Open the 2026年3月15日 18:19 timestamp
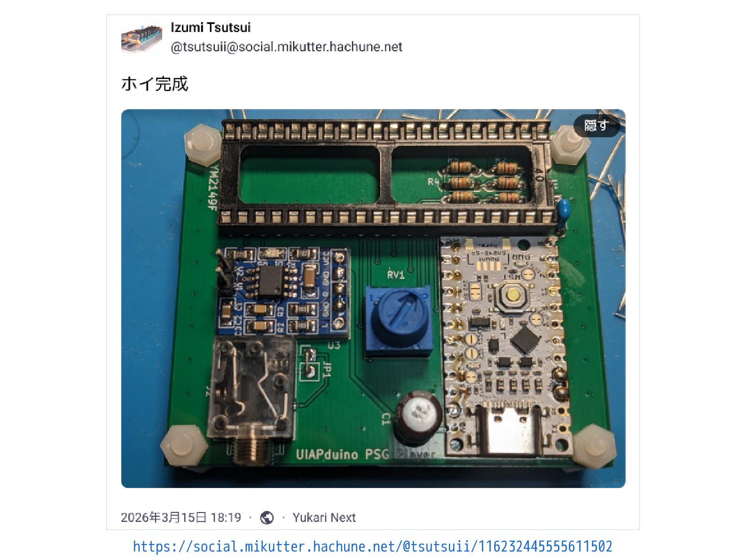746x560 pixels. pyautogui.click(x=181, y=518)
